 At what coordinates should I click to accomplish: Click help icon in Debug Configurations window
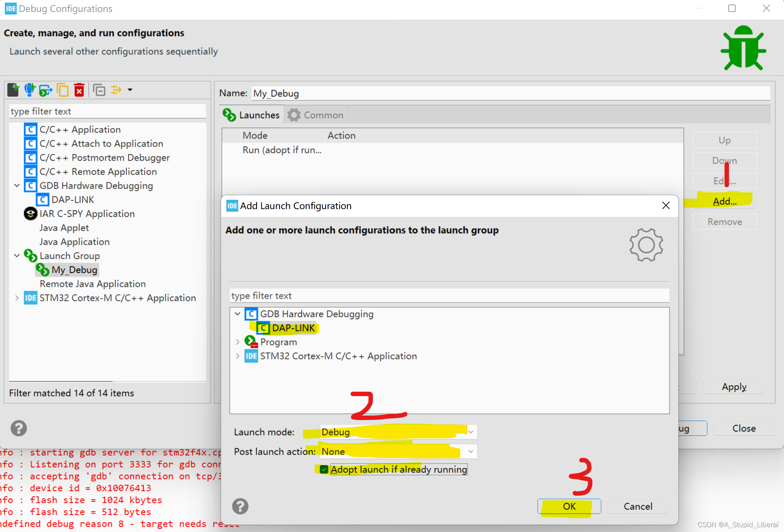coord(19,428)
